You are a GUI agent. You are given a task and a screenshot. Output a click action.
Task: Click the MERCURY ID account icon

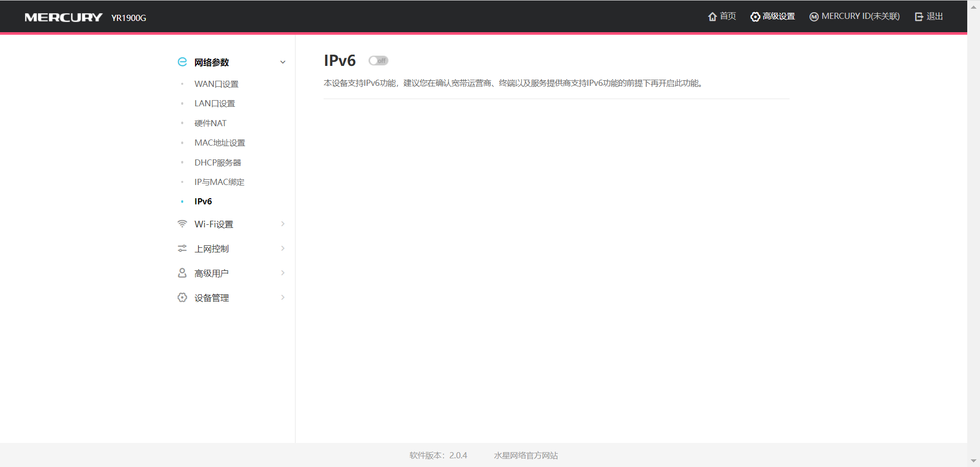pos(814,16)
